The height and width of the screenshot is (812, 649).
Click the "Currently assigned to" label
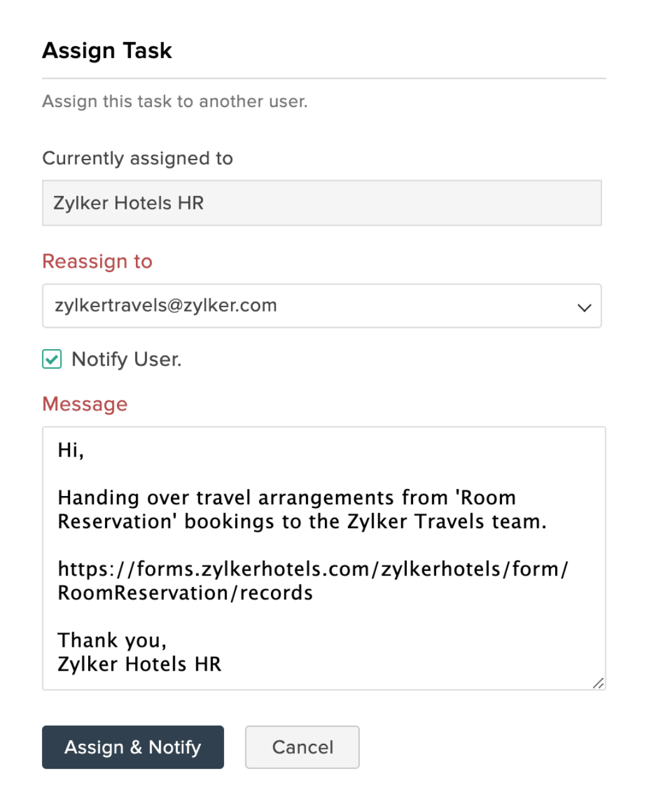(x=138, y=158)
